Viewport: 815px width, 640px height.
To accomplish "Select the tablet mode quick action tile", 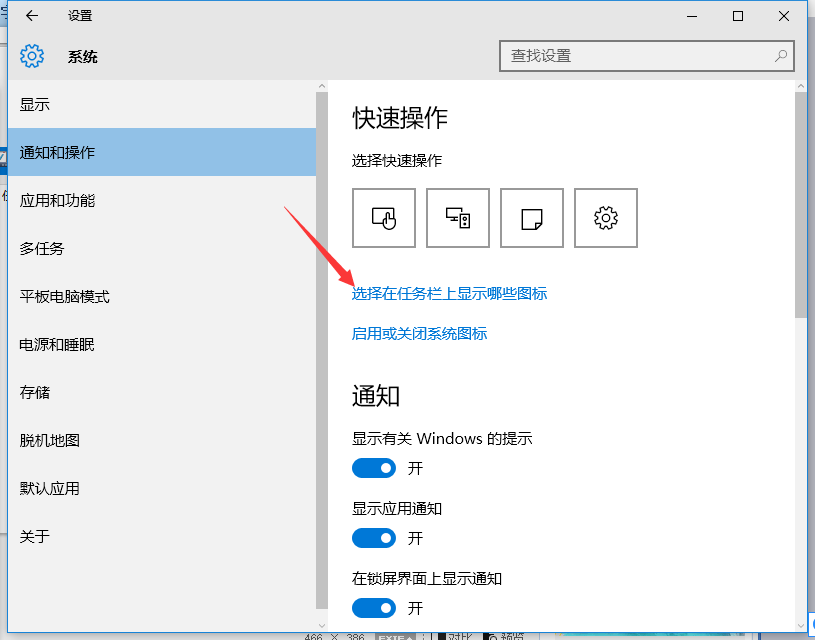I will [384, 218].
